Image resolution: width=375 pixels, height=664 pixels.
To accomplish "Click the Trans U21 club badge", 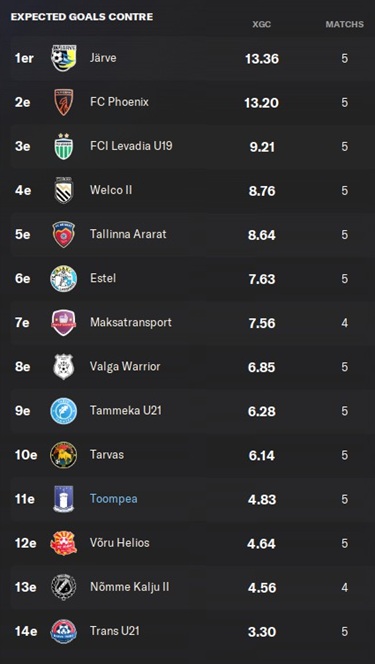I will point(63,631).
